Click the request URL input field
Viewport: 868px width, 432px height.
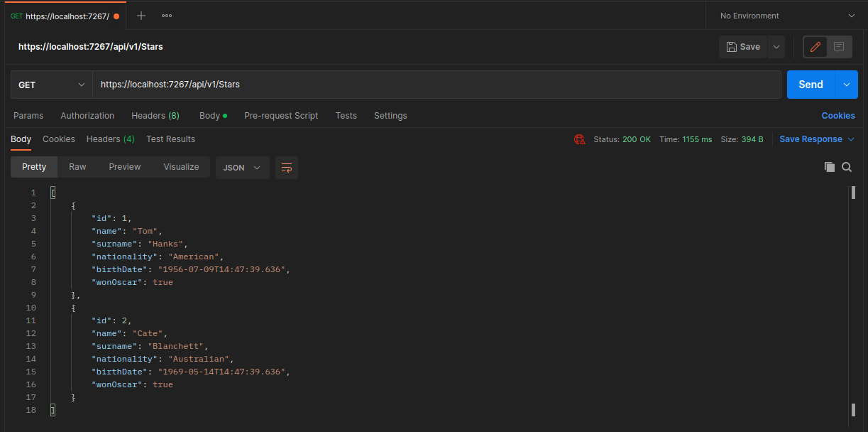point(436,85)
